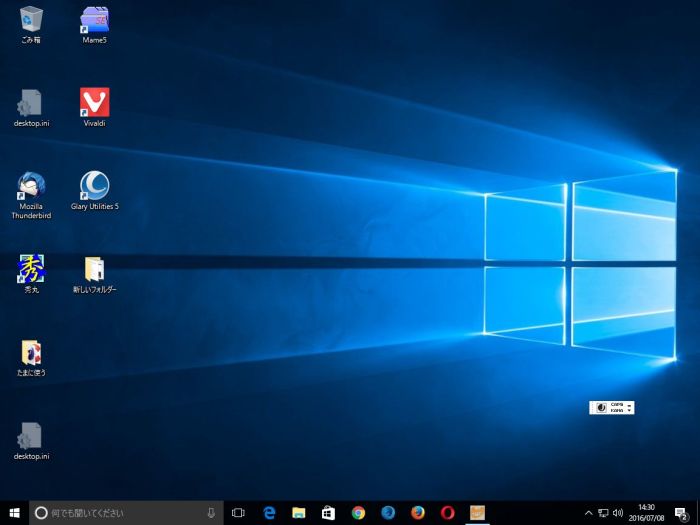Select the Mozilla Thunderbird desktop shortcut
This screenshot has width=700, height=525.
coord(31,186)
